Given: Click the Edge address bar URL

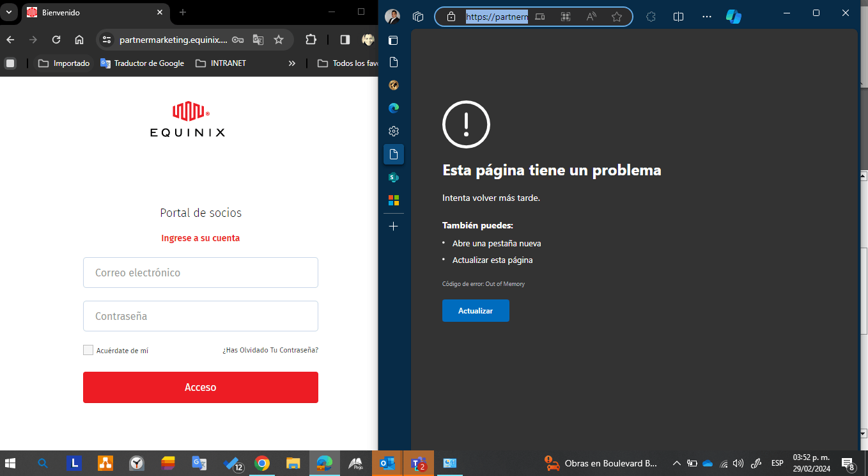Looking at the screenshot, I should (497, 17).
